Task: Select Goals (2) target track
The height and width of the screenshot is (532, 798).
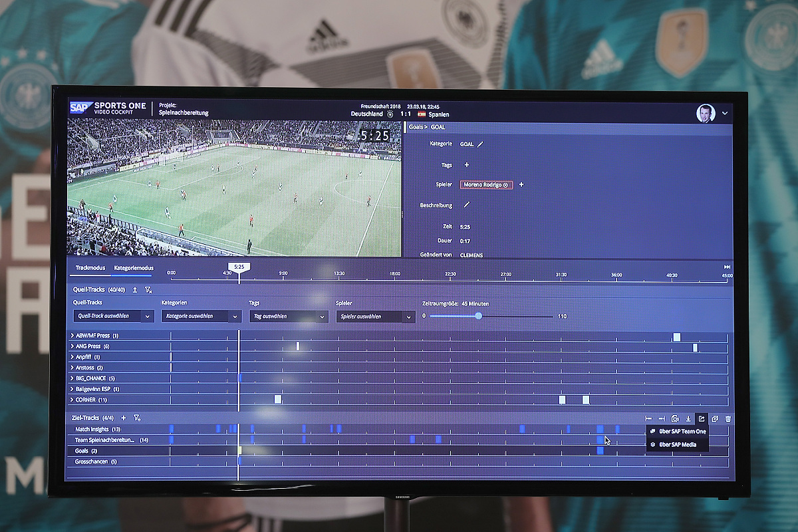Action: [86, 451]
